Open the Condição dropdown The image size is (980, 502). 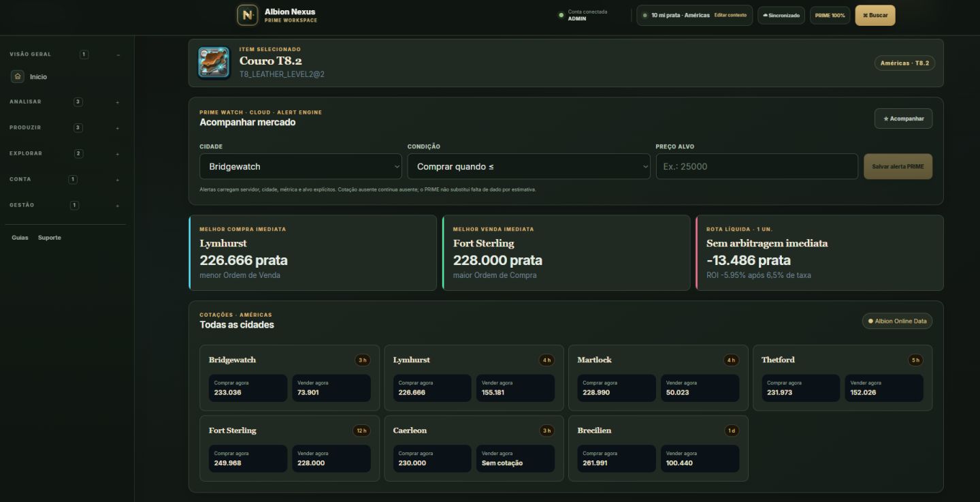click(x=529, y=166)
